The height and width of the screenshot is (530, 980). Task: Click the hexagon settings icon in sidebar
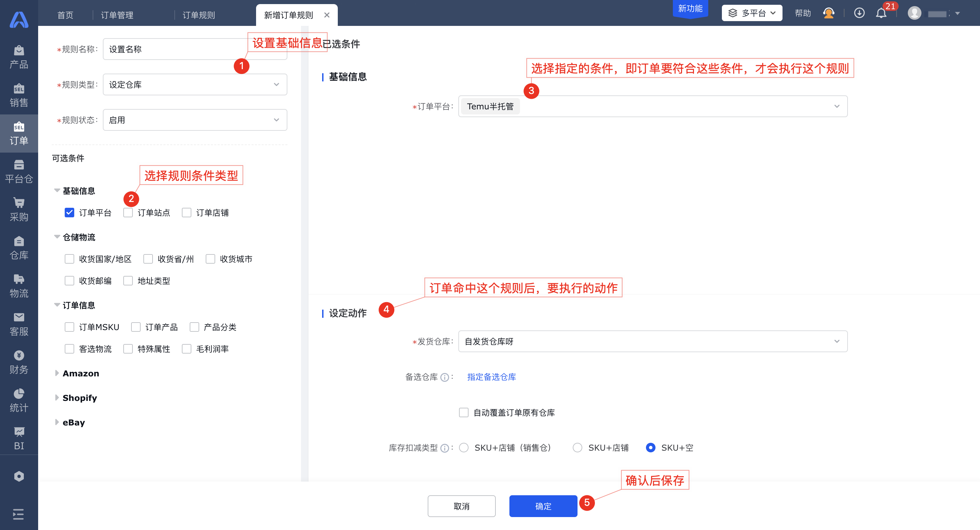pyautogui.click(x=19, y=477)
